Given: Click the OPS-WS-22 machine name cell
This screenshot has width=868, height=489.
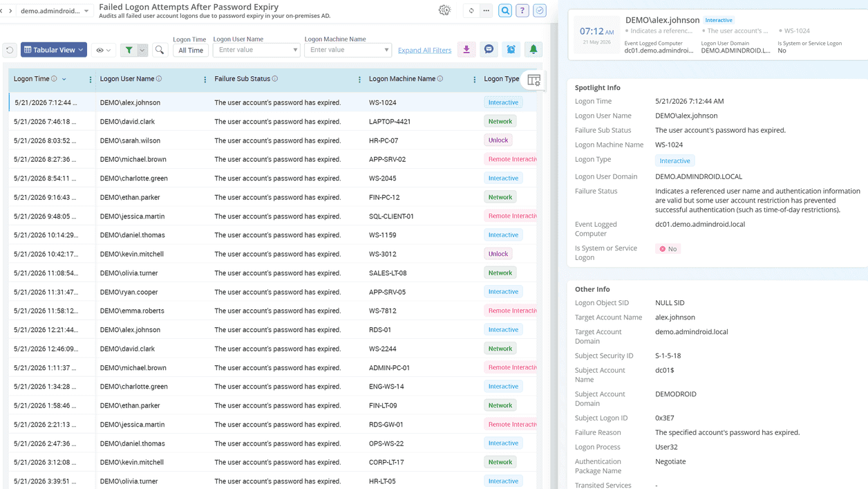Looking at the screenshot, I should pos(386,443).
